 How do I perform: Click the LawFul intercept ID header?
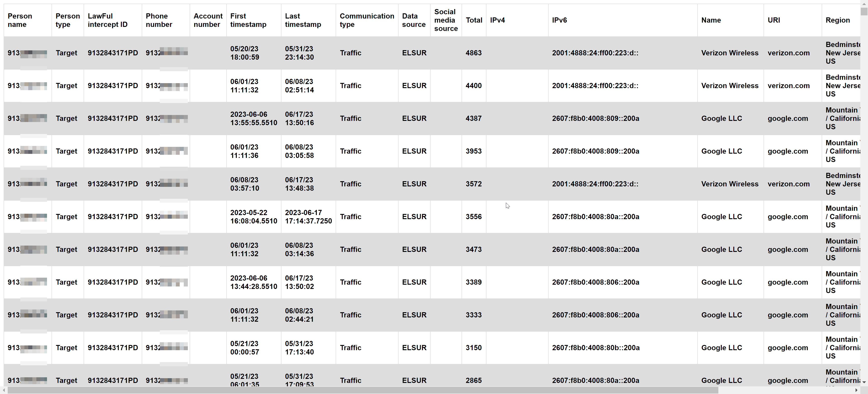click(x=108, y=20)
